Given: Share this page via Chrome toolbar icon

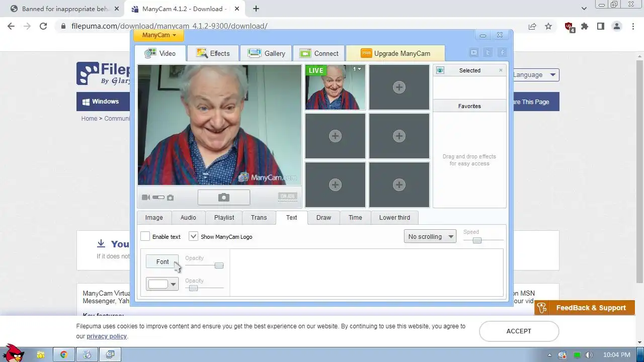Looking at the screenshot, I should (532, 26).
